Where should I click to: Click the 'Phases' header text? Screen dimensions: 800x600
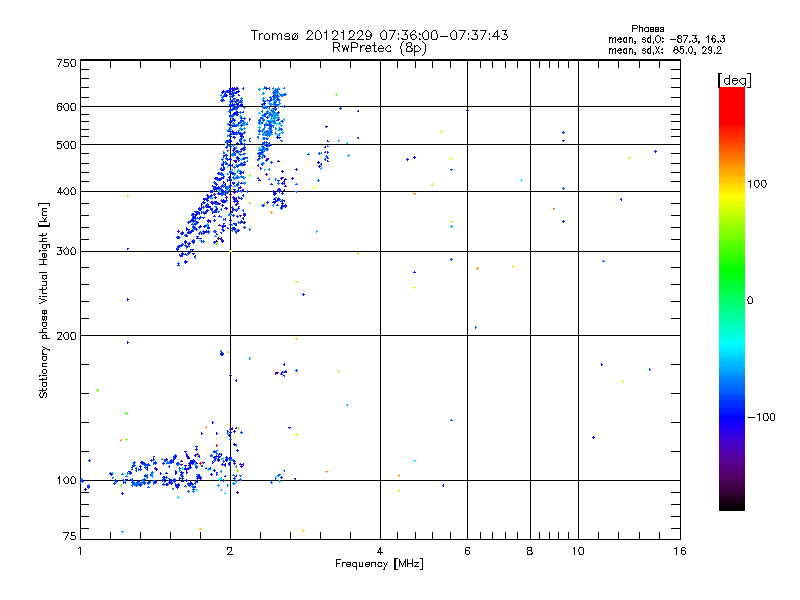point(647,29)
